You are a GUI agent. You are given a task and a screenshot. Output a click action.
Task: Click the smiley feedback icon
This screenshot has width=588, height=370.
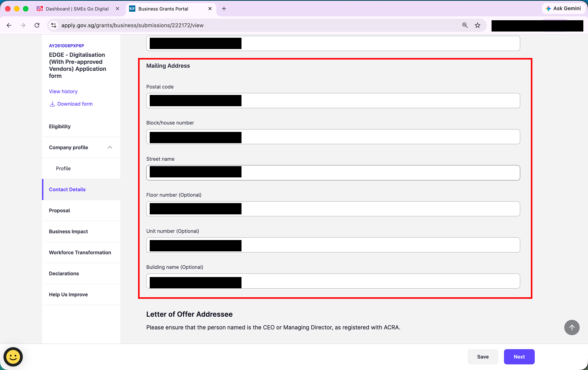13,357
